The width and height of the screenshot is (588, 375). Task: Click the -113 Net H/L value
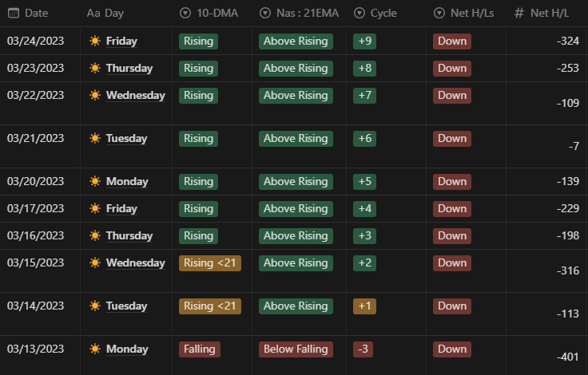pos(568,314)
